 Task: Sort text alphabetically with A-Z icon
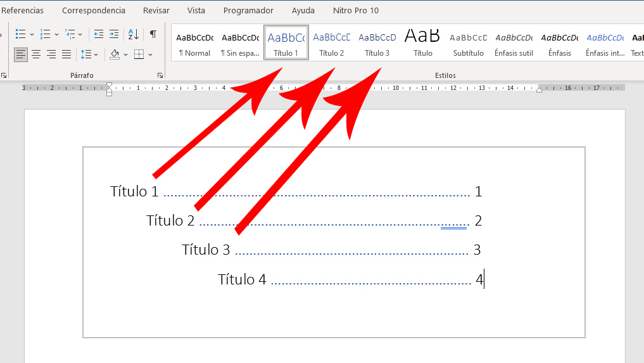coord(133,34)
